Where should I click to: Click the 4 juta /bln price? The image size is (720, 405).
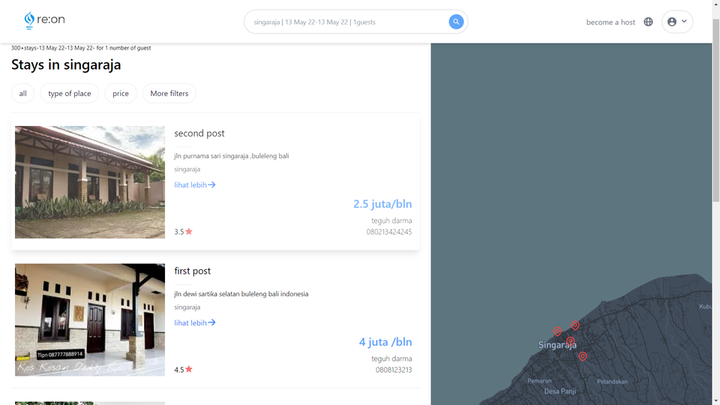pyautogui.click(x=385, y=342)
